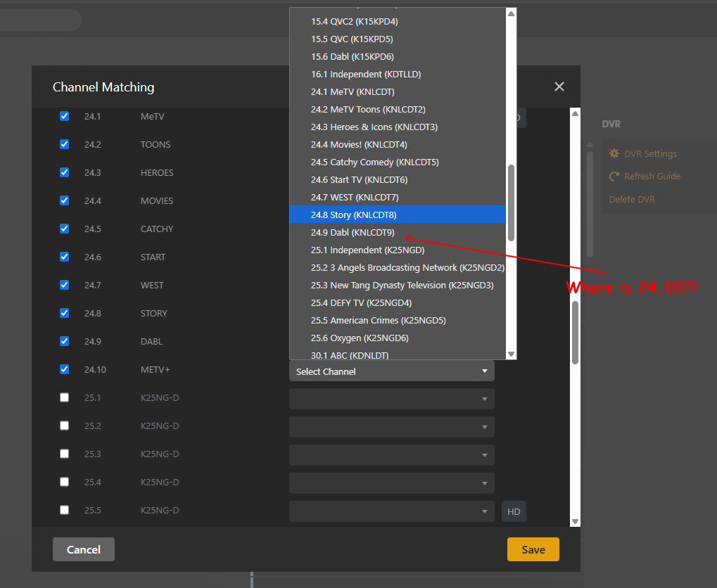Uncheck the 24.5 CATCHY checkbox
Image resolution: width=717 pixels, height=588 pixels.
65,229
